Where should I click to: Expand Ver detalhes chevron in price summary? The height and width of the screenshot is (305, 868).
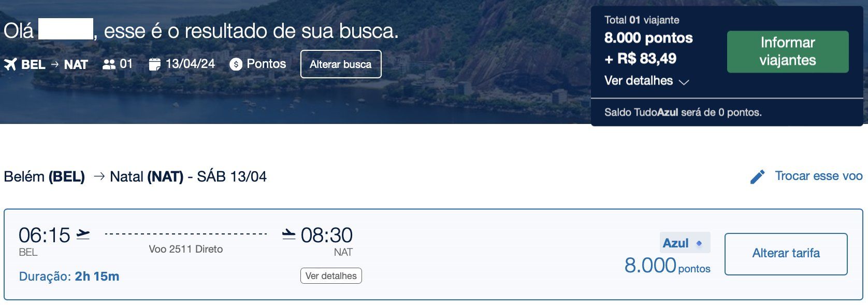684,82
